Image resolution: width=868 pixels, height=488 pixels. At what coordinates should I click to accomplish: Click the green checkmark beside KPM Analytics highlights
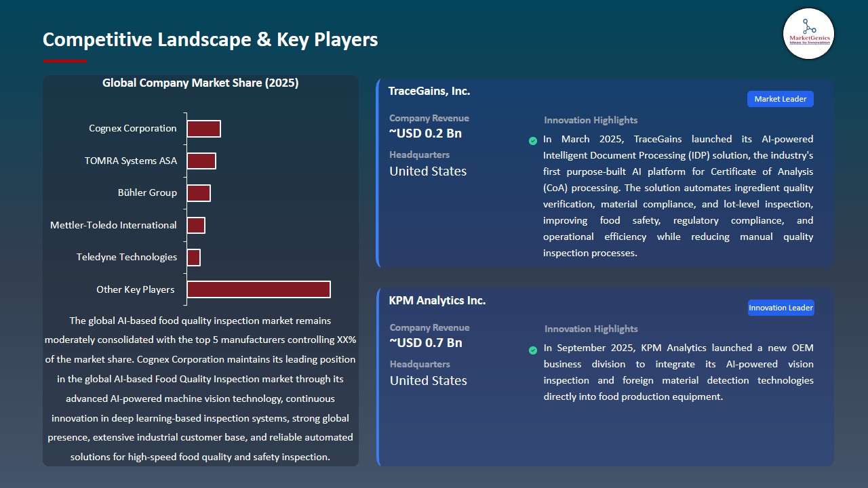click(533, 350)
